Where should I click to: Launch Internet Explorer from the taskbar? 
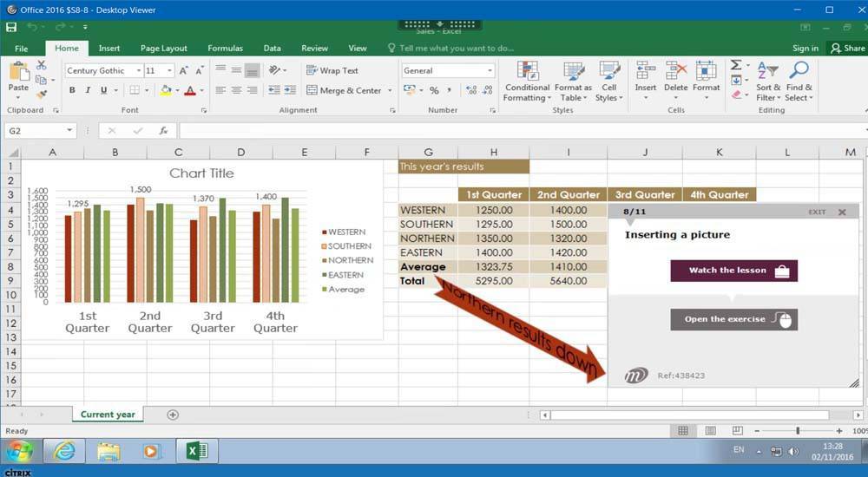coord(63,451)
